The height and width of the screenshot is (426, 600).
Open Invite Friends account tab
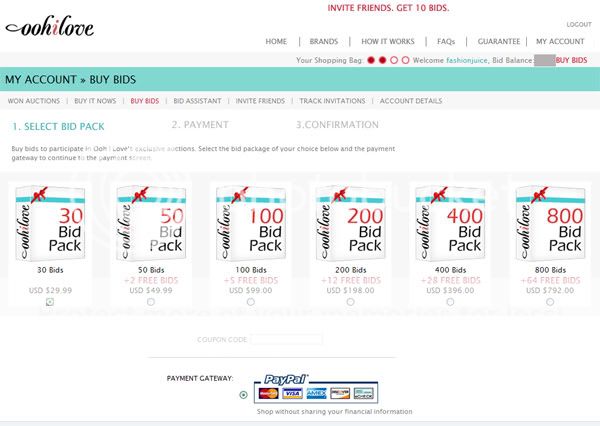[x=258, y=101]
